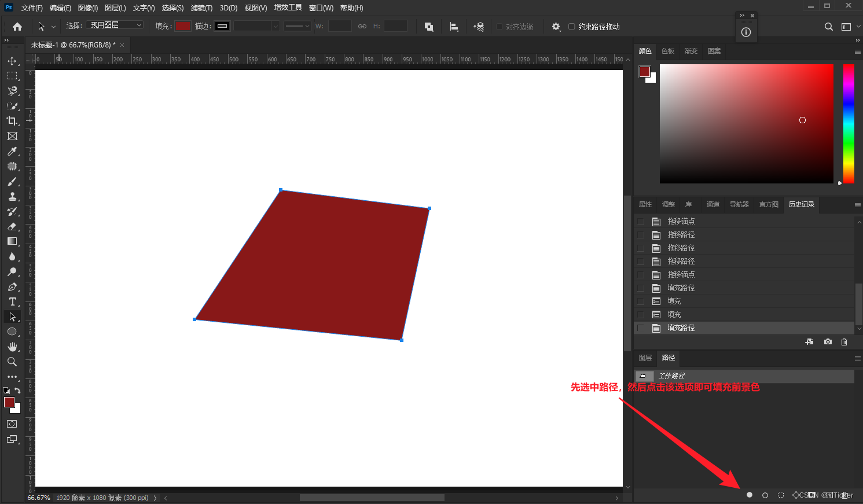Select the Eraser tool
This screenshot has width=863, height=504.
click(x=12, y=226)
